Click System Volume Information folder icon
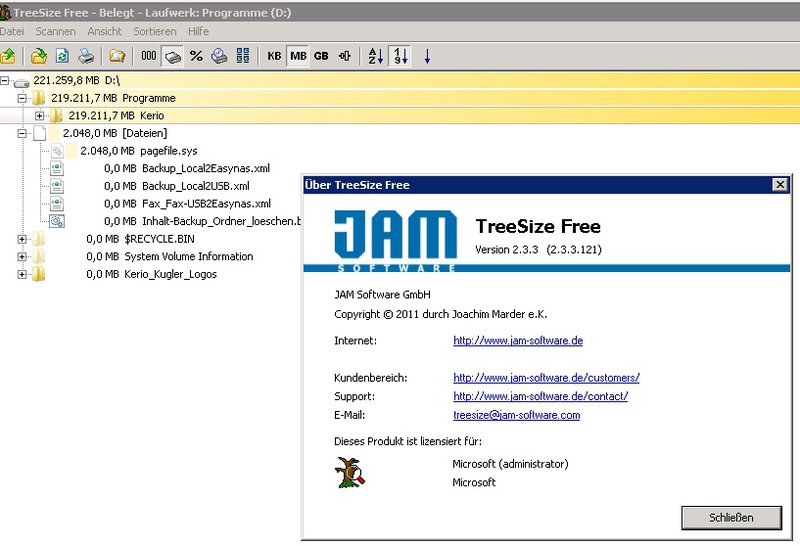 click(x=38, y=257)
